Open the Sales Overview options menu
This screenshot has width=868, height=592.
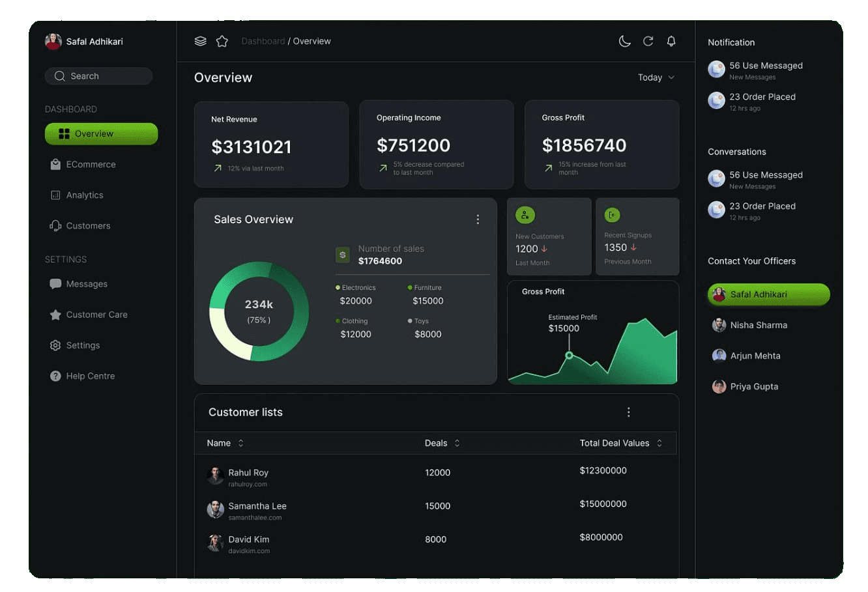point(478,219)
